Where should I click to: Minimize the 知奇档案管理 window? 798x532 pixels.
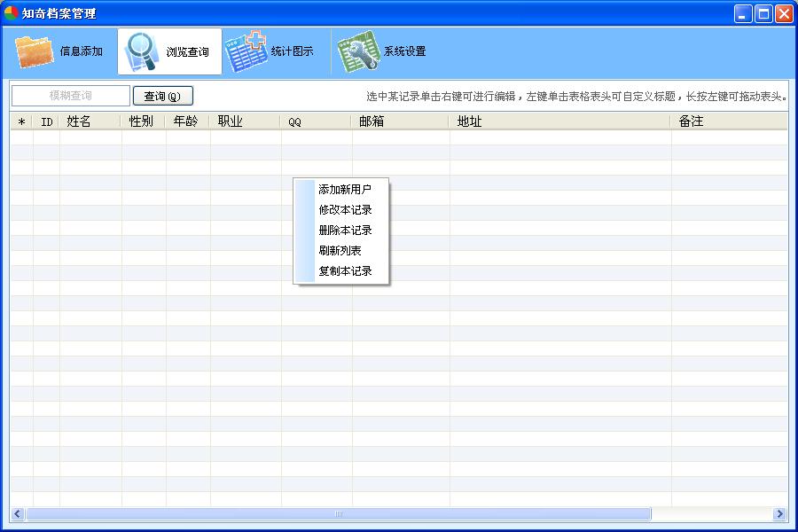(x=743, y=14)
